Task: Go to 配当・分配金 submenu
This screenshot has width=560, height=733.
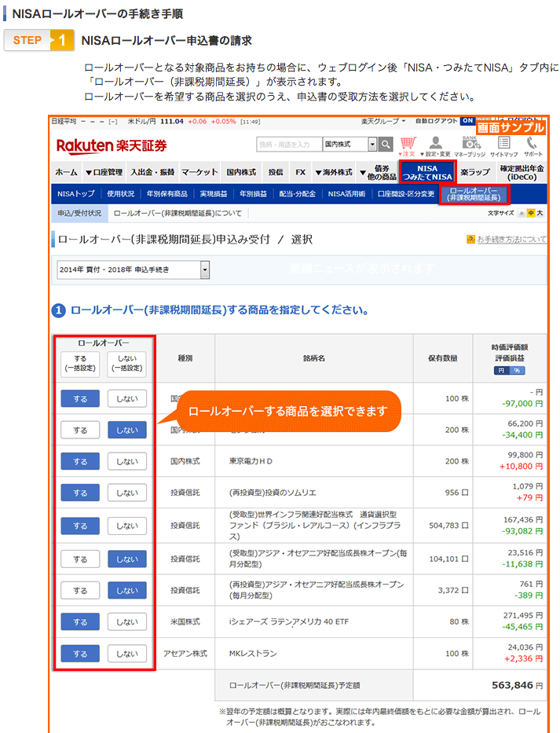Action: pyautogui.click(x=298, y=194)
